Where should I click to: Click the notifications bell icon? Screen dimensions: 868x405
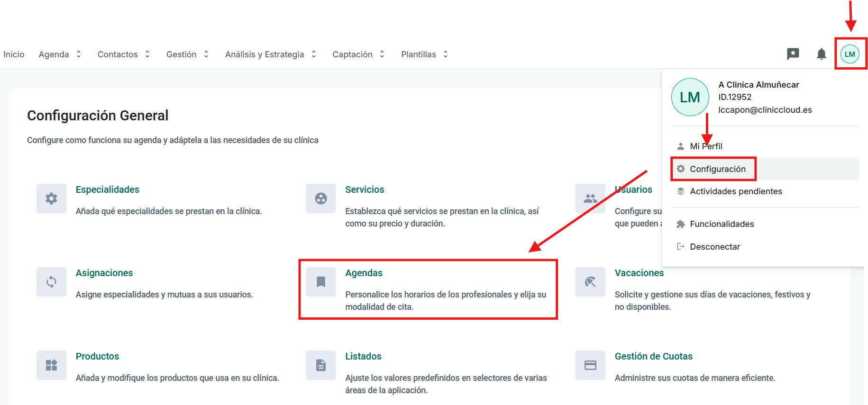(x=821, y=54)
